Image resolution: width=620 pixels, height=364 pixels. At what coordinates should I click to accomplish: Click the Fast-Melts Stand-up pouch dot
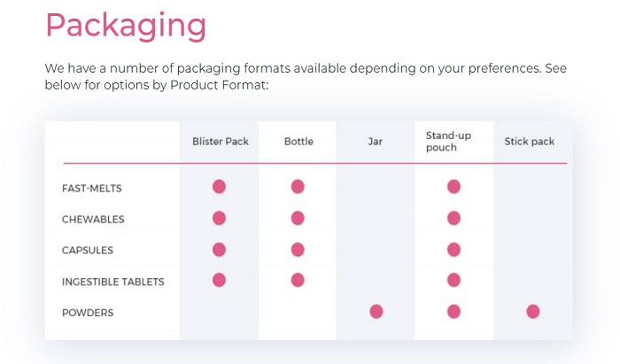coord(453,187)
